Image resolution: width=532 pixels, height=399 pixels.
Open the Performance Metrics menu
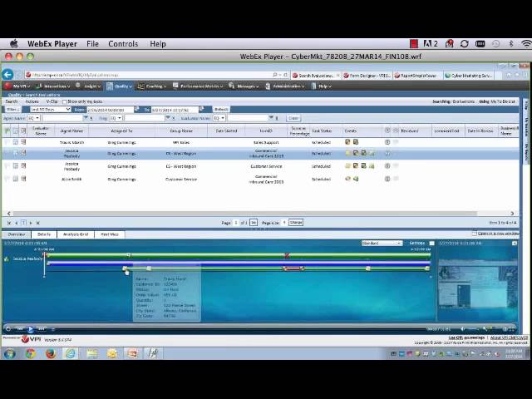[x=198, y=86]
